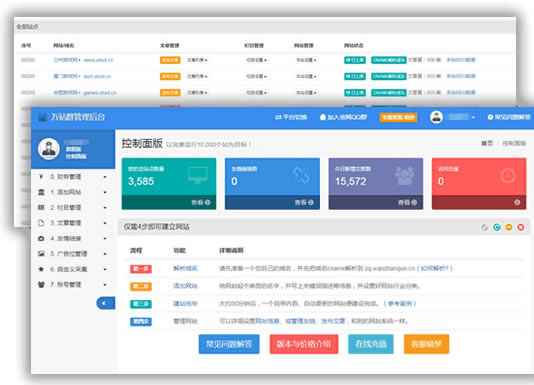Click the grid icon for 2. 栏目管理
This screenshot has height=385, width=534.
click(x=41, y=207)
